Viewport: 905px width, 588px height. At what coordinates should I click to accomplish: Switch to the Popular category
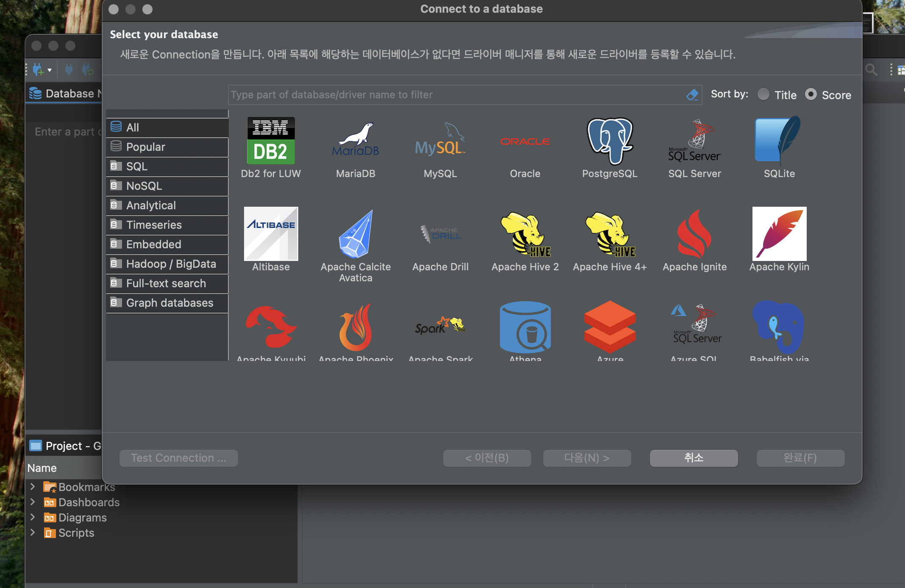(145, 147)
